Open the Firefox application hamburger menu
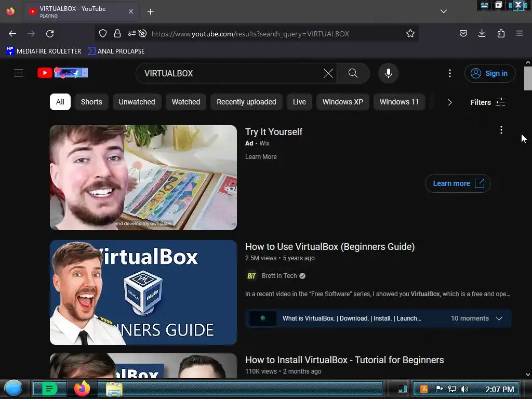 (520, 33)
